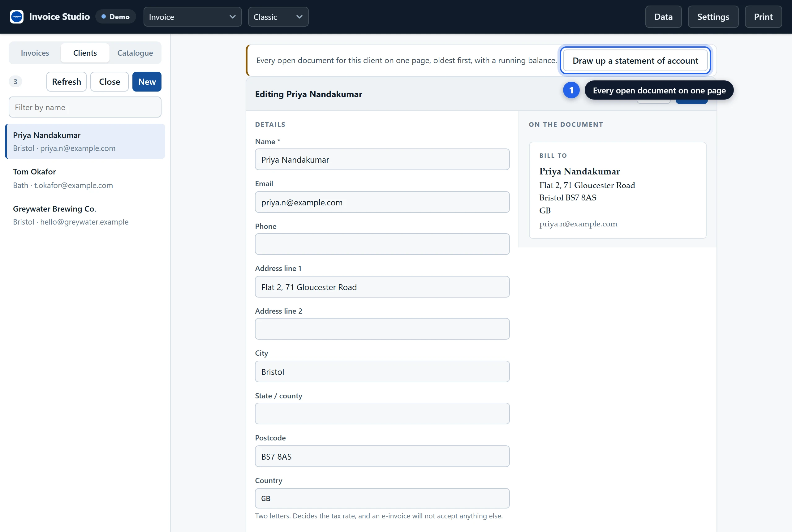792x532 pixels.
Task: Open the Invoice document type dropdown
Action: click(192, 17)
